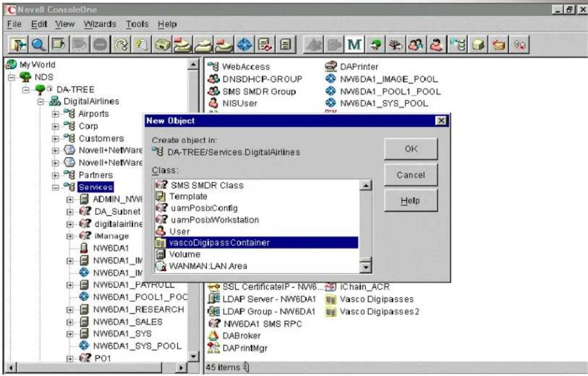Expand the NW6DA1_SALES volume node
The height and width of the screenshot is (376, 588).
pos(70,322)
